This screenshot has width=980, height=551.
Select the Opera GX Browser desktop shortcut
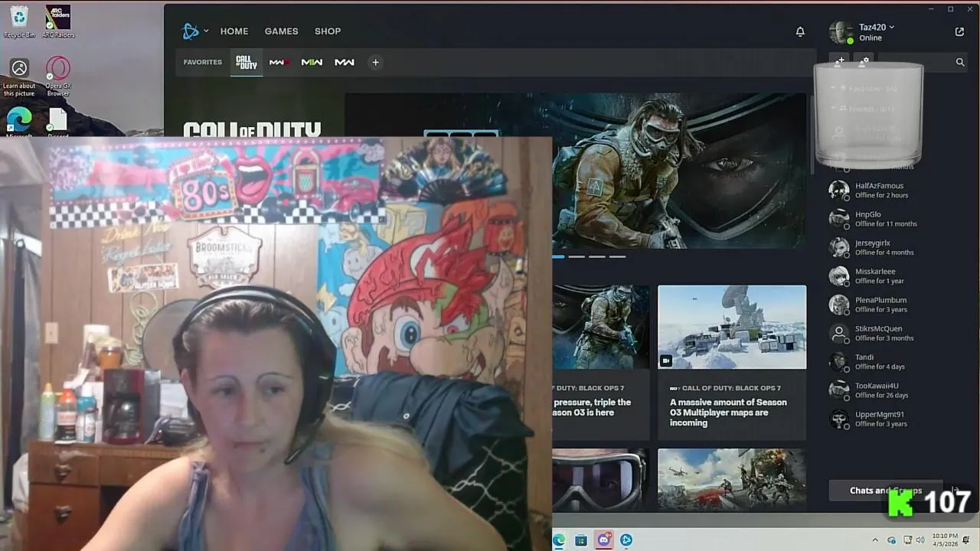(58, 77)
